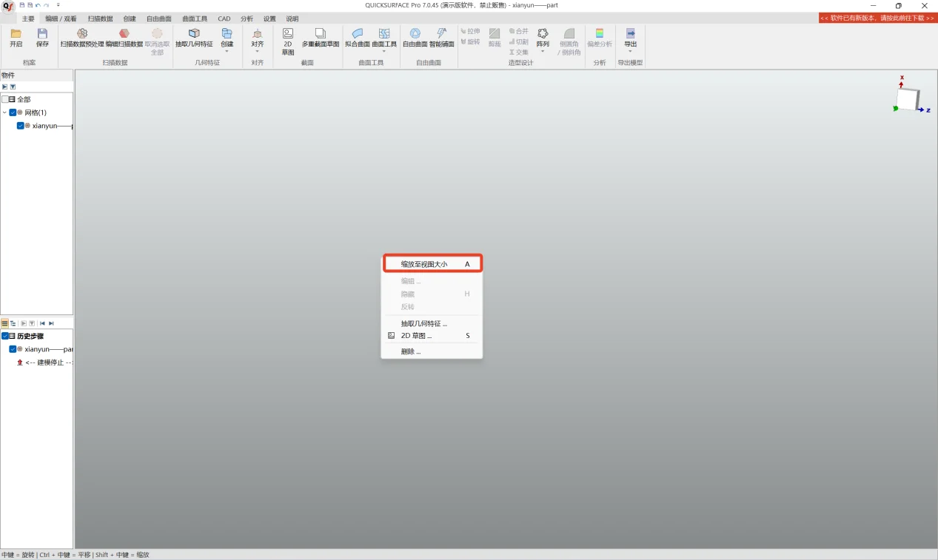Click the view orientation cube
Image resolution: width=938 pixels, height=560 pixels.
(x=907, y=98)
